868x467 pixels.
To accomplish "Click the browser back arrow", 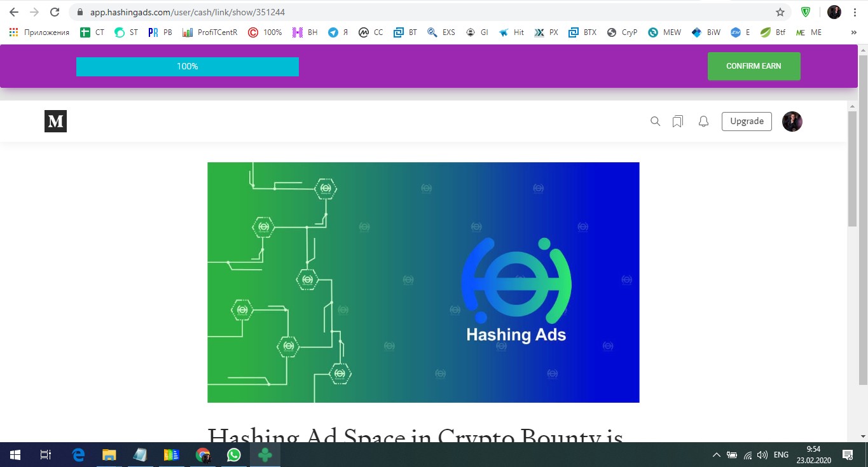I will click(x=14, y=12).
